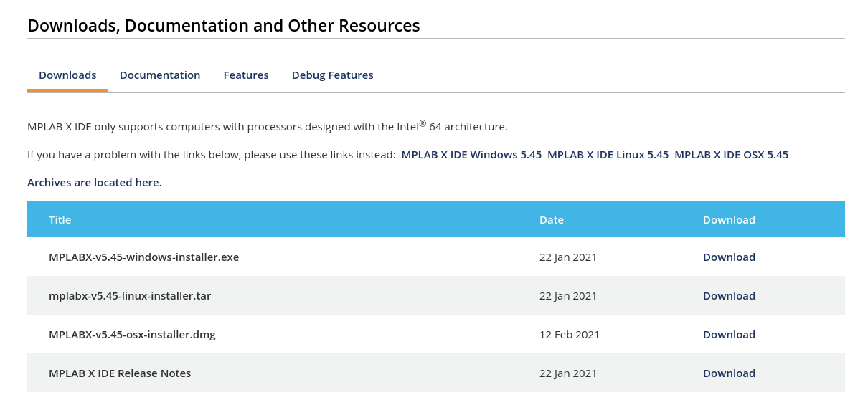
Task: Click the Title column header
Action: [x=60, y=219]
